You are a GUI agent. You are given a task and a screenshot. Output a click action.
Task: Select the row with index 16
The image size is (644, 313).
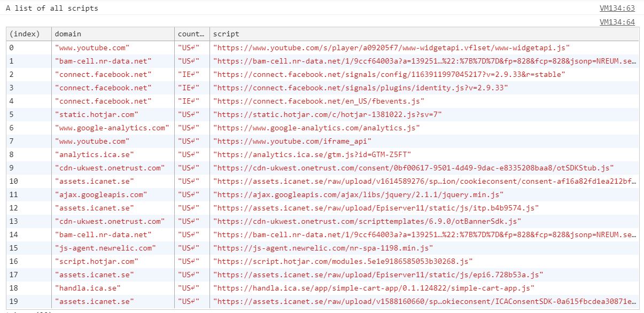click(322, 261)
